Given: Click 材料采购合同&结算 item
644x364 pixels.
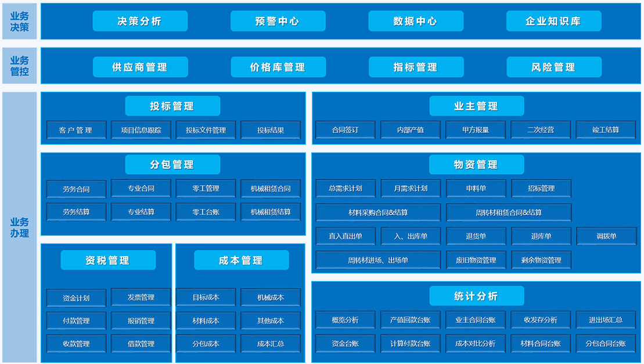Looking at the screenshot, I should [x=378, y=212].
